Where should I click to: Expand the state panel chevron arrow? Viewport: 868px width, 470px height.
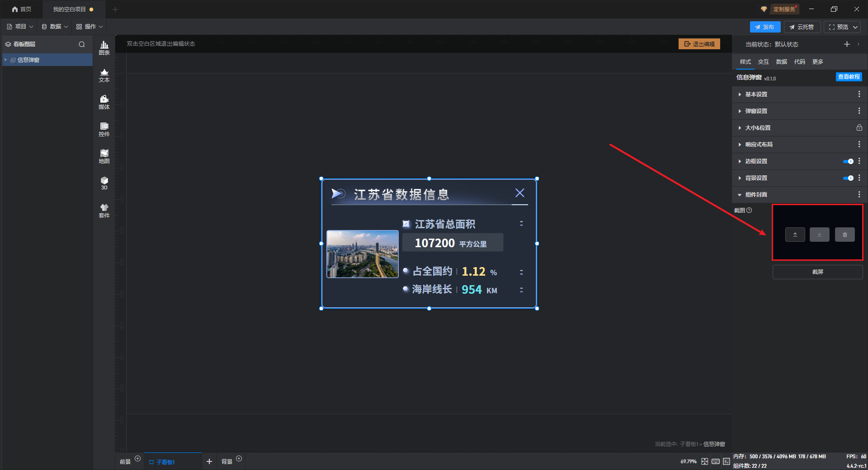(858, 44)
